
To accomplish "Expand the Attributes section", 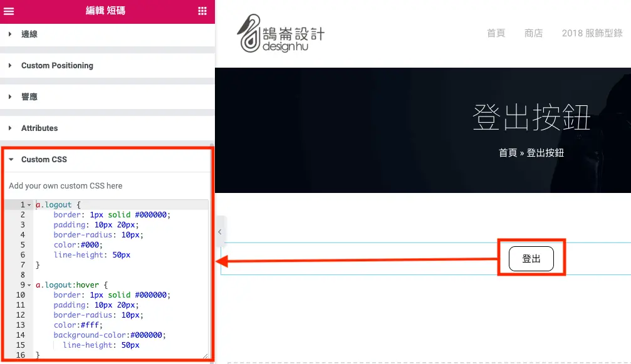I will [x=107, y=128].
